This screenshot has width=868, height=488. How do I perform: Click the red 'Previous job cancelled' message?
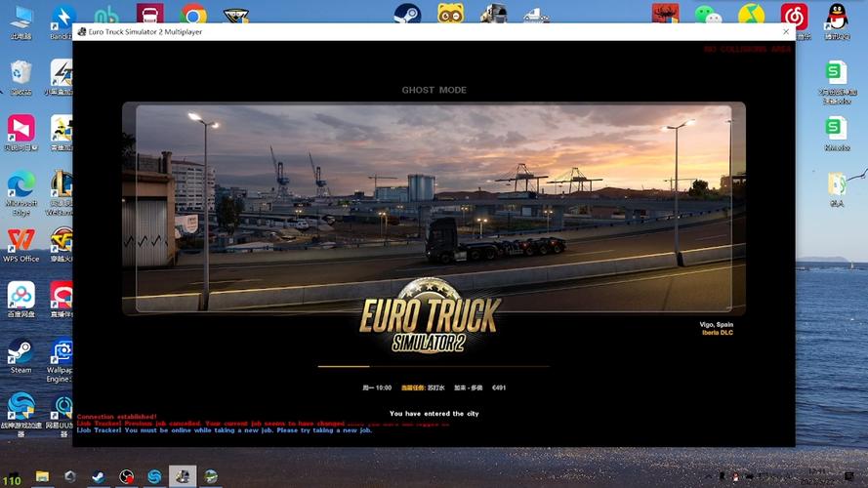click(263, 424)
